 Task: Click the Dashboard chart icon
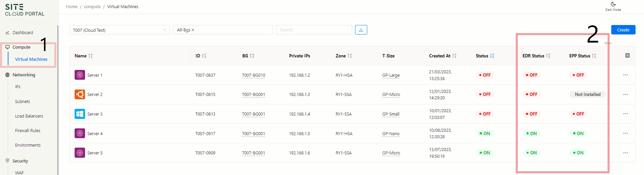click(x=7, y=32)
